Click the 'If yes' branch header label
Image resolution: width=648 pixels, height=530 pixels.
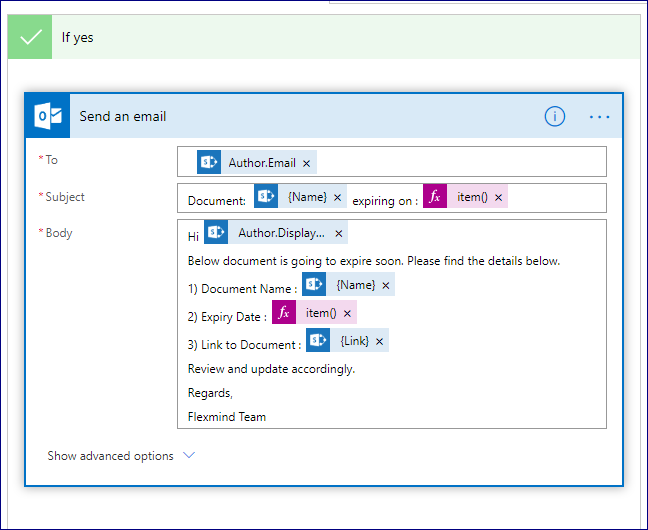(x=77, y=37)
